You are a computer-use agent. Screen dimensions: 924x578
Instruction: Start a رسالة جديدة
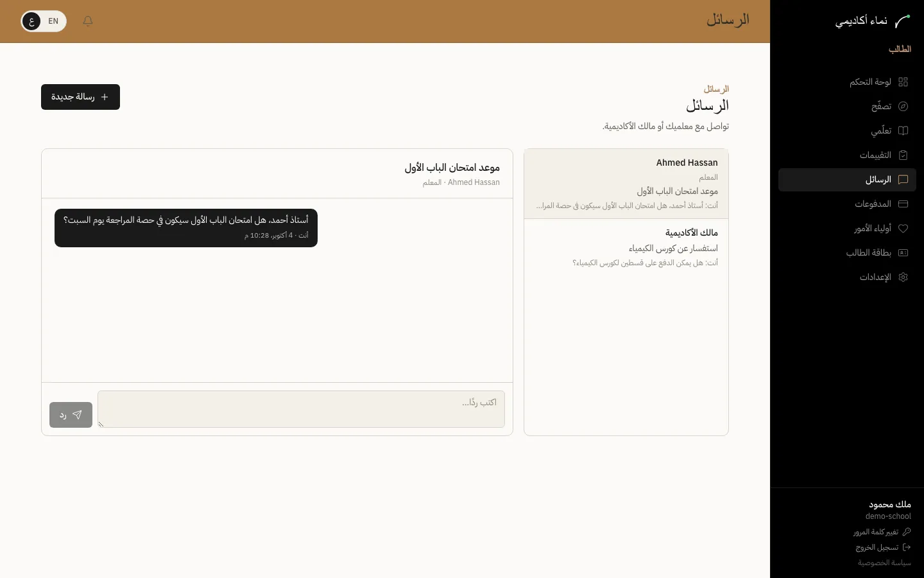pyautogui.click(x=80, y=97)
